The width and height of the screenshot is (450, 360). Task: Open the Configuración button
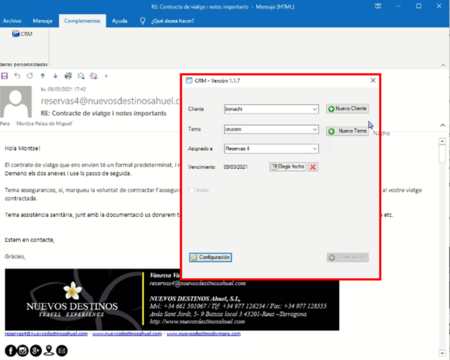click(210, 257)
